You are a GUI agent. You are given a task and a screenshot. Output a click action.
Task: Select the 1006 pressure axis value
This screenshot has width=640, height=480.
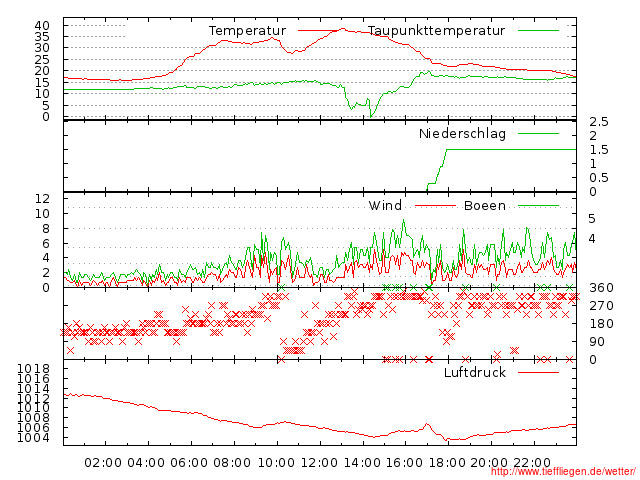click(33, 427)
